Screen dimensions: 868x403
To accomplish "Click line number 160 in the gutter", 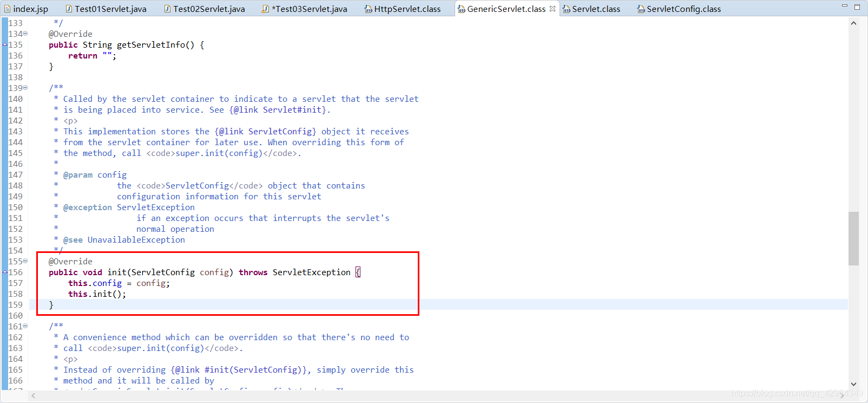I will point(16,316).
